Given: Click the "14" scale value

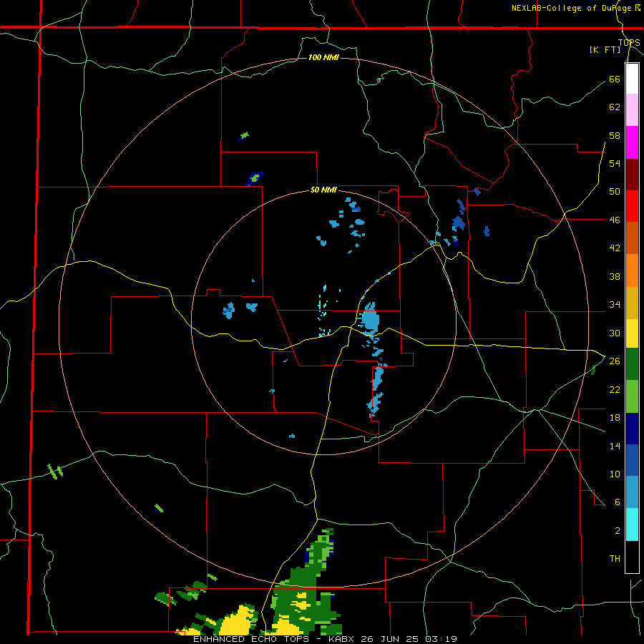Looking at the screenshot, I should pos(615,446).
